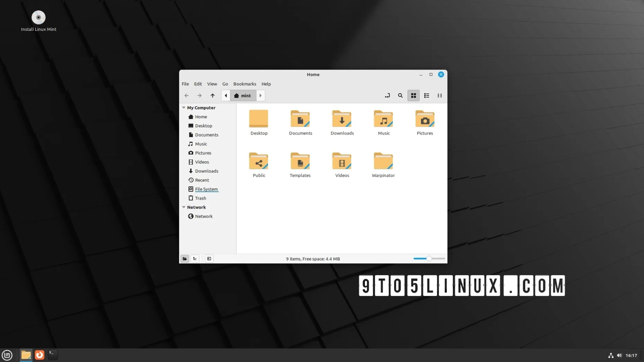Image resolution: width=644 pixels, height=362 pixels.
Task: Click the left path bar scroll arrow
Action: pos(226,96)
